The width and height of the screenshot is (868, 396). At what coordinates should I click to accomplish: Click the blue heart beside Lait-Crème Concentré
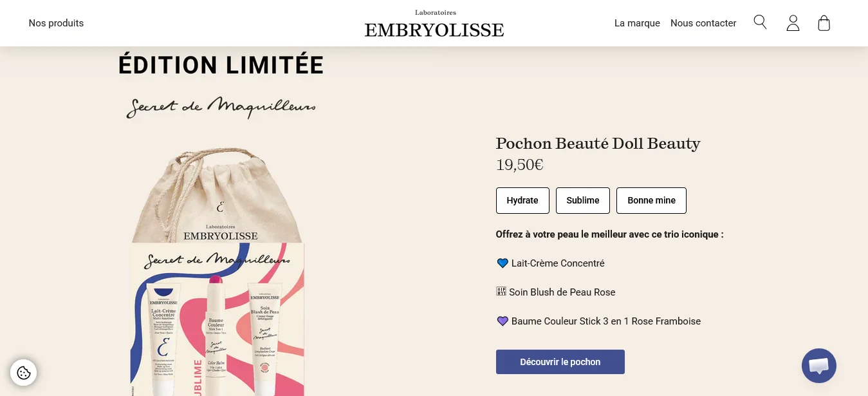tap(503, 263)
